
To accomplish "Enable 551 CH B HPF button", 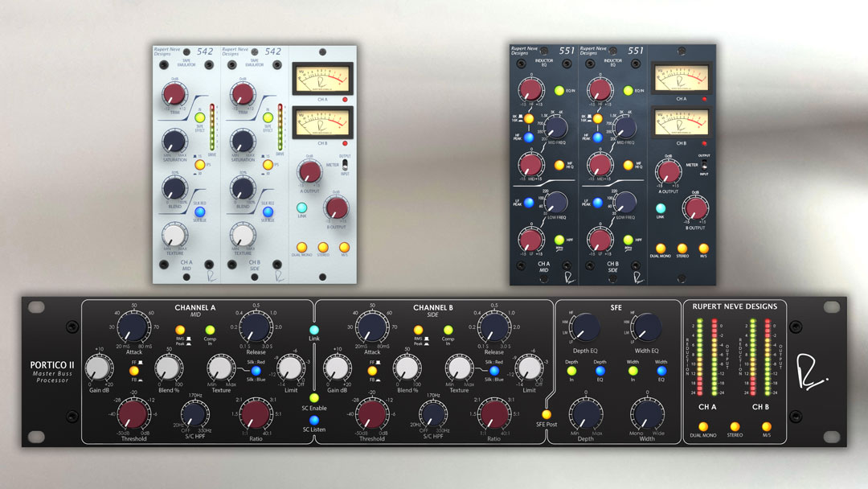I will (628, 240).
